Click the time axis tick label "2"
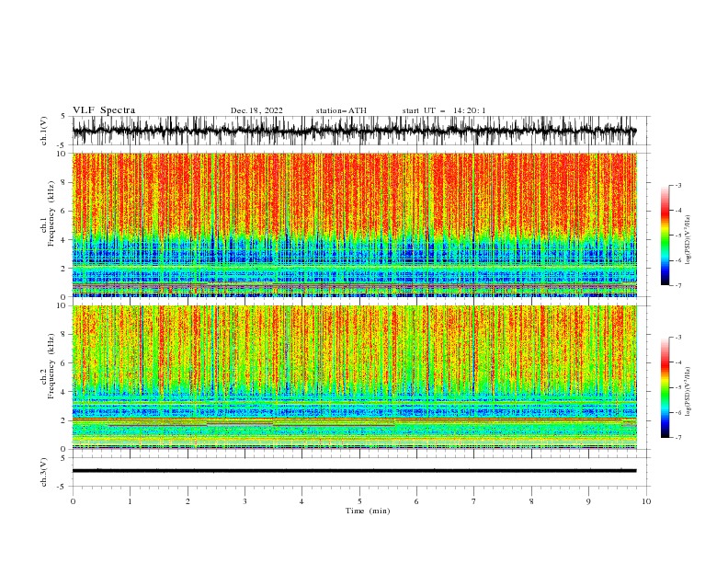 (188, 501)
